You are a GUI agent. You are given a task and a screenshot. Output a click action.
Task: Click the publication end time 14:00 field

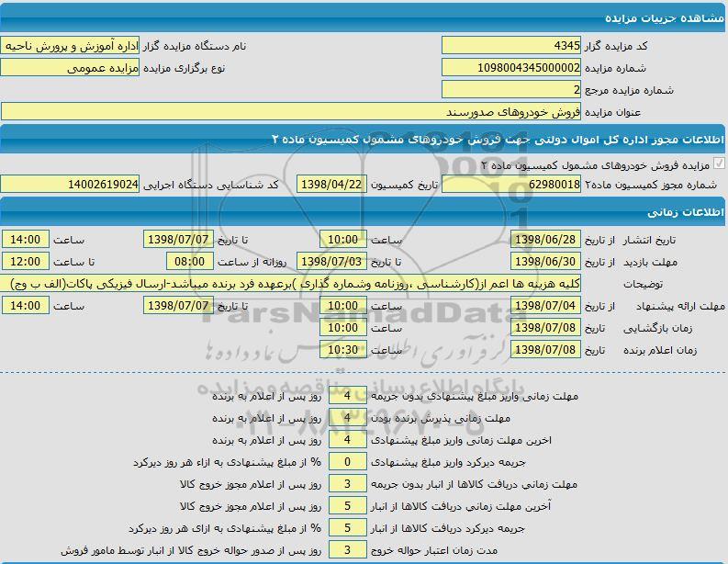tap(25, 239)
